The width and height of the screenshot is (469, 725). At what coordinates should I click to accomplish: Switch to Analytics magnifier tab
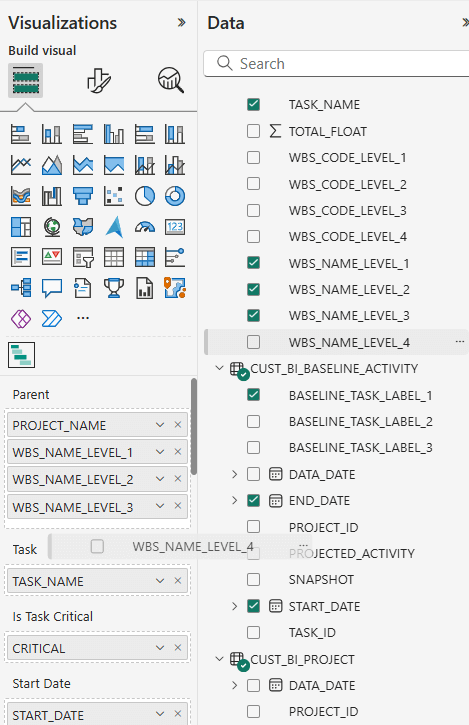[171, 80]
